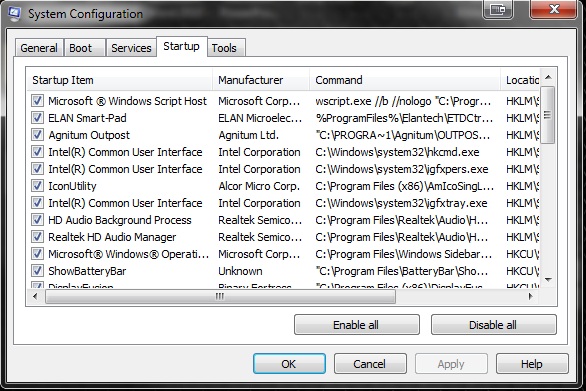Switch to the Boot tab

click(x=84, y=48)
